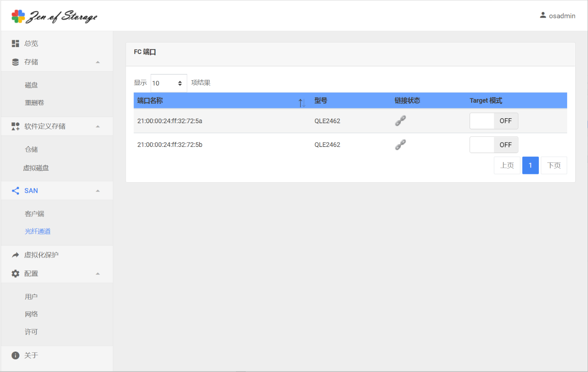Click the 虚拟化保护 arrow icon

(16, 255)
